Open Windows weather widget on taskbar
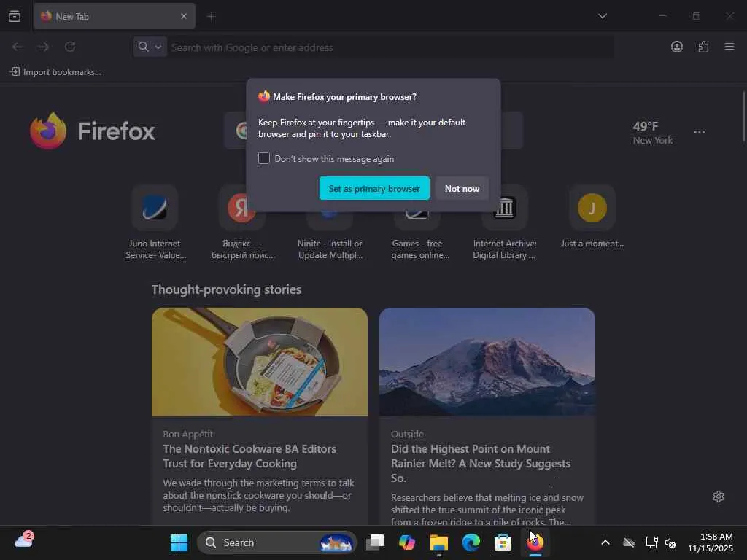Viewport: 747px width, 560px height. click(x=24, y=540)
